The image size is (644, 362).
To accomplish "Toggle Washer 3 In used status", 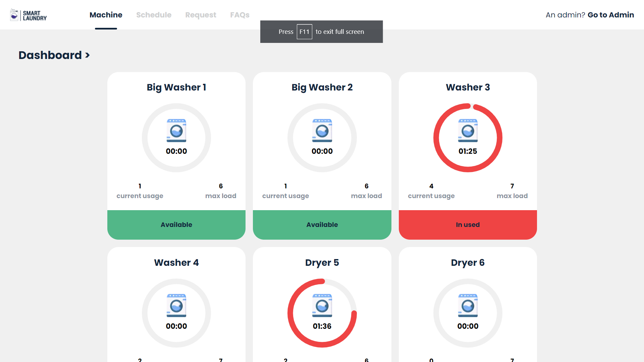I will [x=468, y=225].
